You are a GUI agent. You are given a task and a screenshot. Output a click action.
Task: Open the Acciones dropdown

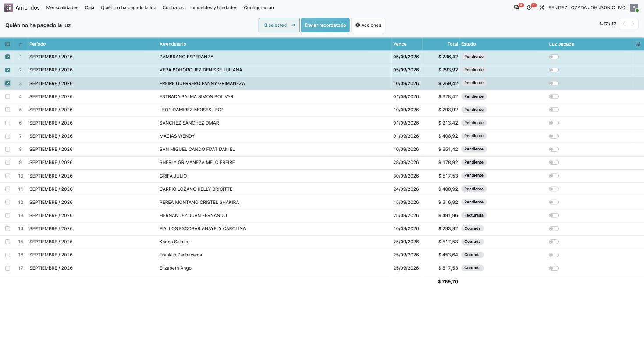(x=368, y=25)
